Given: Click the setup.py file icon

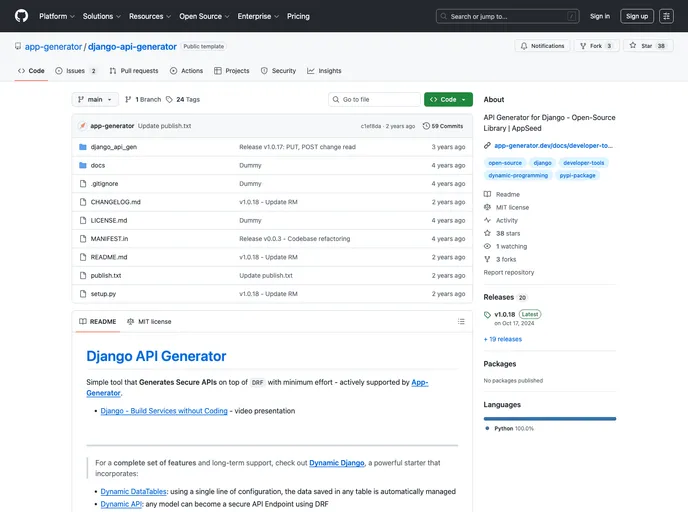Looking at the screenshot, I should point(82,294).
